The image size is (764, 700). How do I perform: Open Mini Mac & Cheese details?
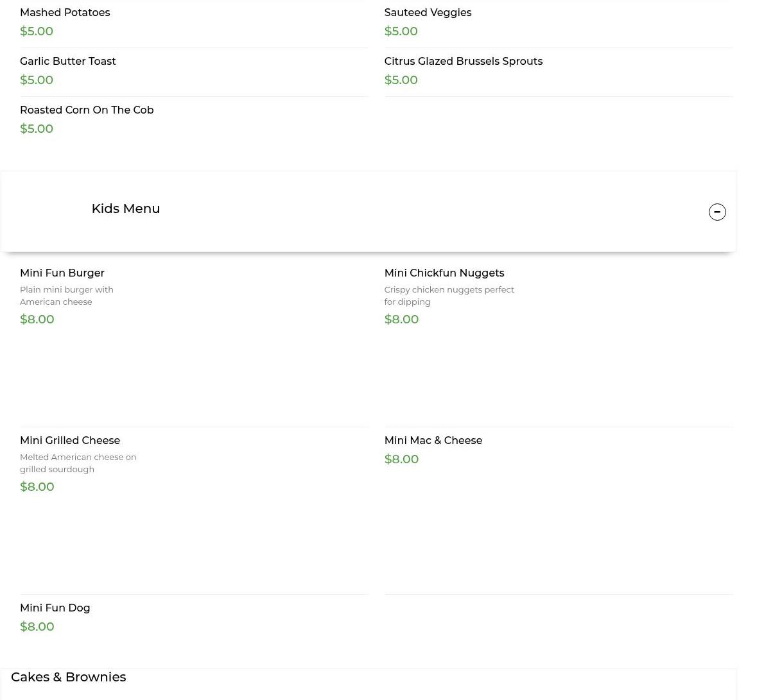coord(433,441)
